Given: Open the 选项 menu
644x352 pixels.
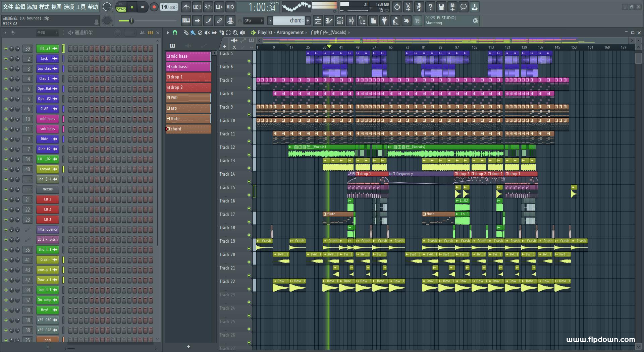Looking at the screenshot, I should tap(68, 7).
